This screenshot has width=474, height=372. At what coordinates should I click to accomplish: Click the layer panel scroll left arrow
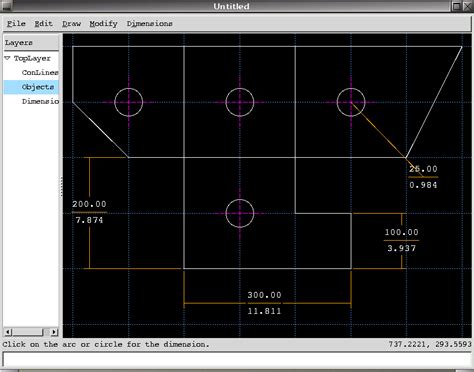[x=8, y=332]
